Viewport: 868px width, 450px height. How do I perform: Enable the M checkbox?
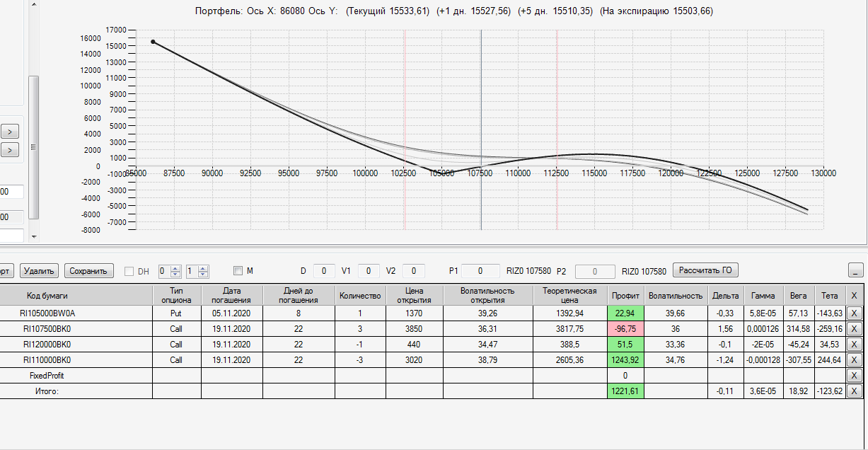coord(238,271)
